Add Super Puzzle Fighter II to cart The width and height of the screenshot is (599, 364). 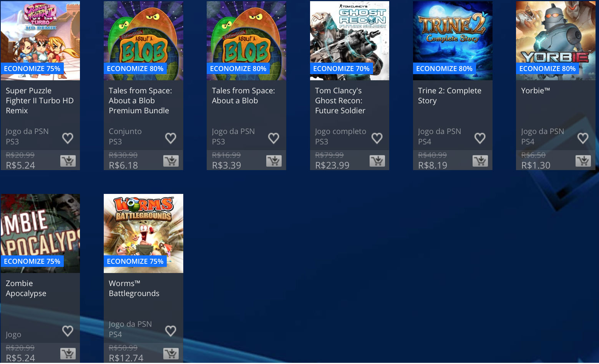click(68, 161)
